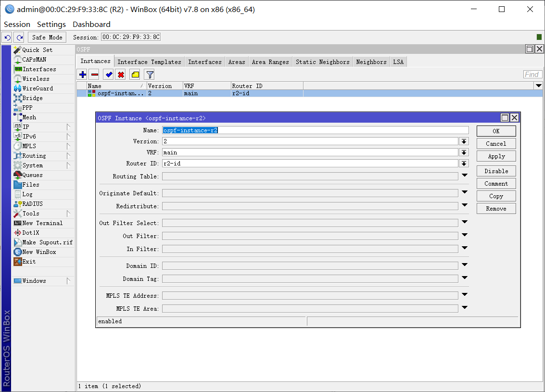545x392 pixels.
Task: Open WireGuard from the sidebar
Action: click(43, 89)
